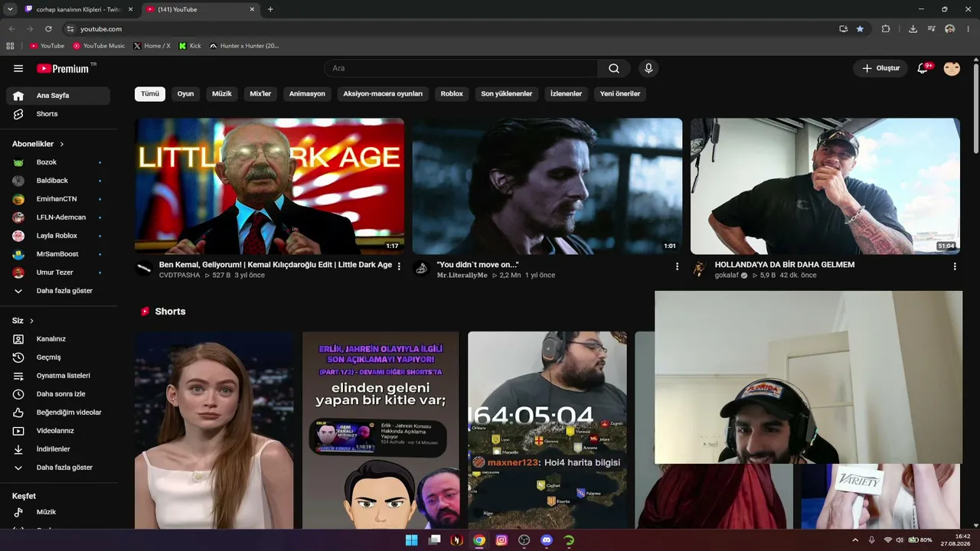Open options menu for "You didn't move on..." video
Screen dimensions: 980x551
tap(677, 266)
